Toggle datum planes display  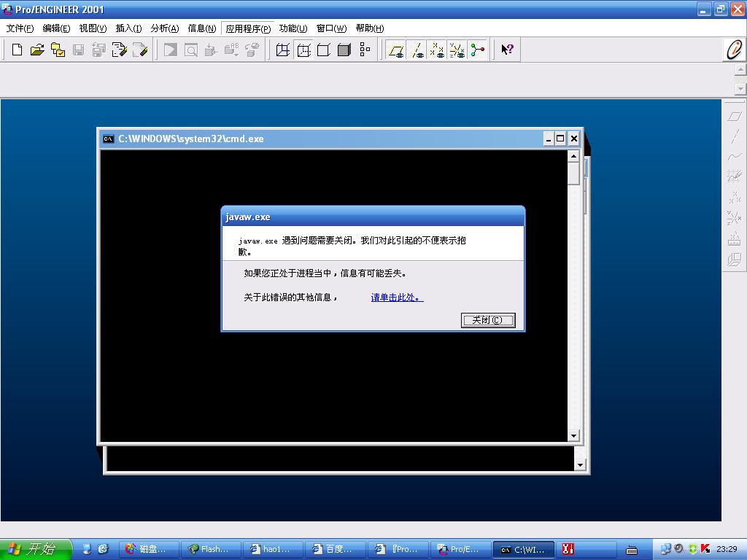point(396,50)
